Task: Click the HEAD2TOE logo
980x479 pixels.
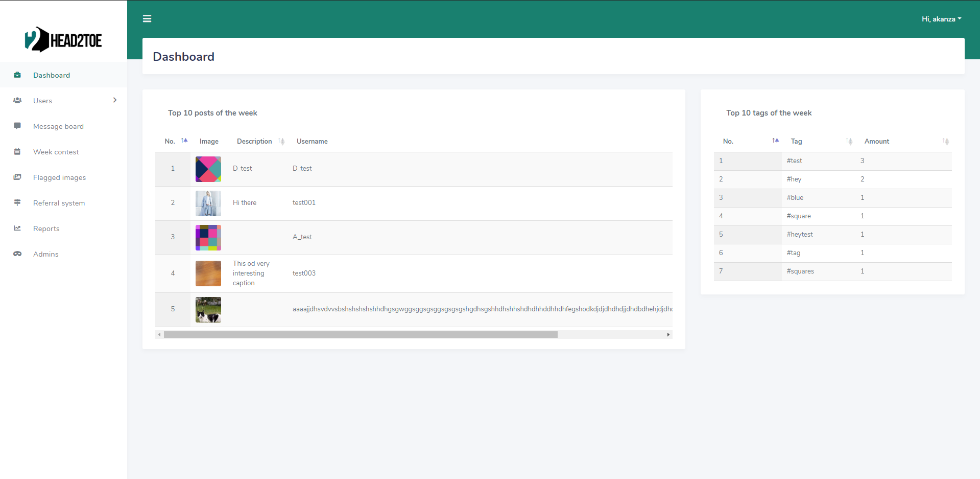Action: 63,40
